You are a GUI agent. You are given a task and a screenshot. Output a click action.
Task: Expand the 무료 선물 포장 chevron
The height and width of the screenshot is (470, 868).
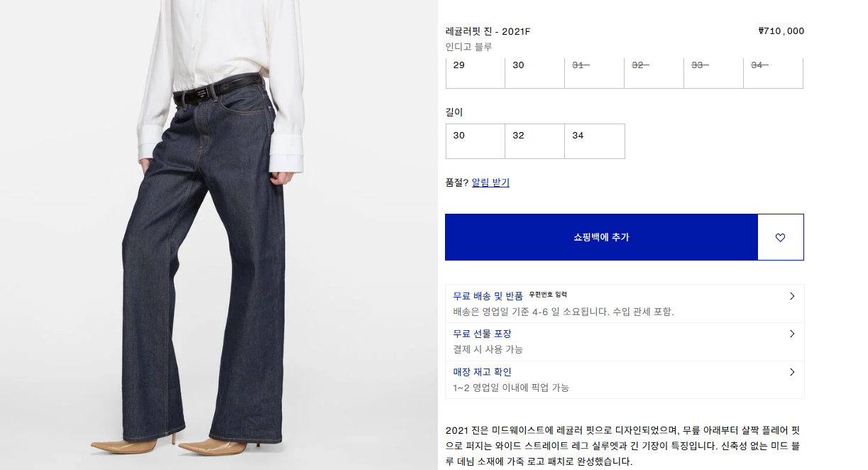coord(792,334)
